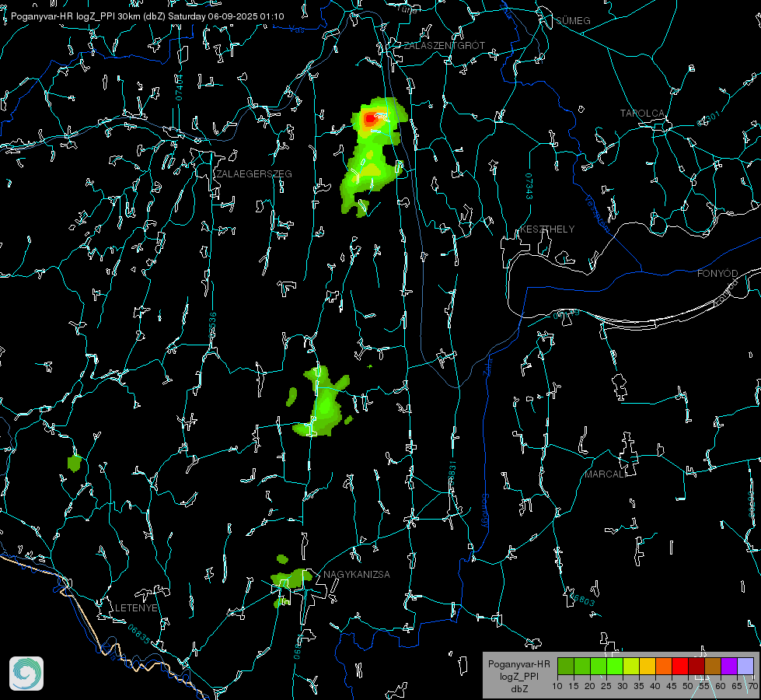Click the Poganyvar-HR legend title text

(519, 664)
